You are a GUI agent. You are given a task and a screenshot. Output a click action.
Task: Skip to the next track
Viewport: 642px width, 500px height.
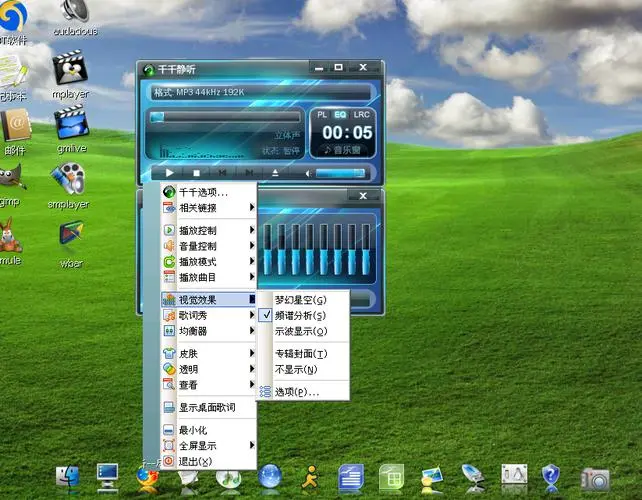[248, 173]
